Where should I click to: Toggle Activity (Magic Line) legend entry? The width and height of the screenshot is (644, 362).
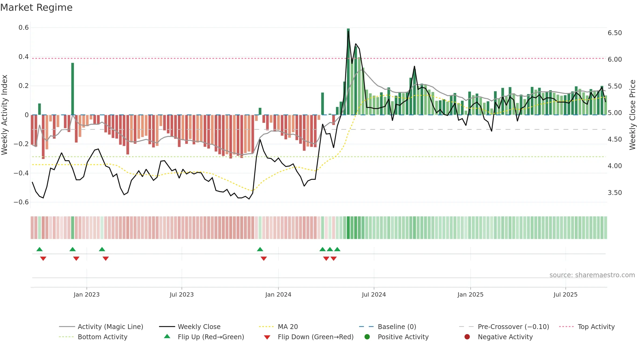click(101, 327)
